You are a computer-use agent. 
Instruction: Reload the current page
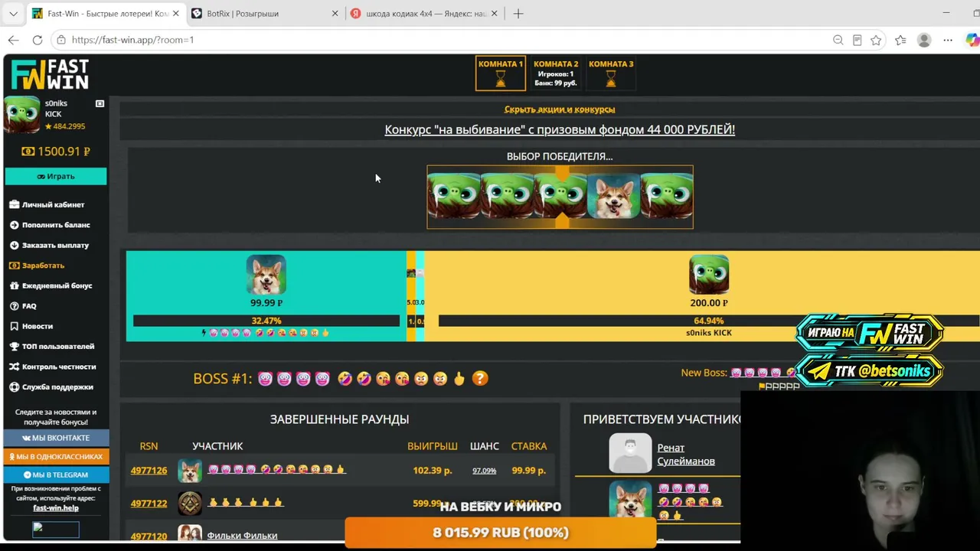pyautogui.click(x=38, y=40)
